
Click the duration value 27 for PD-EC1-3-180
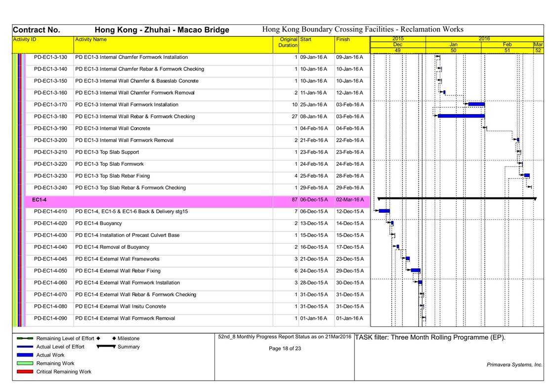295,117
